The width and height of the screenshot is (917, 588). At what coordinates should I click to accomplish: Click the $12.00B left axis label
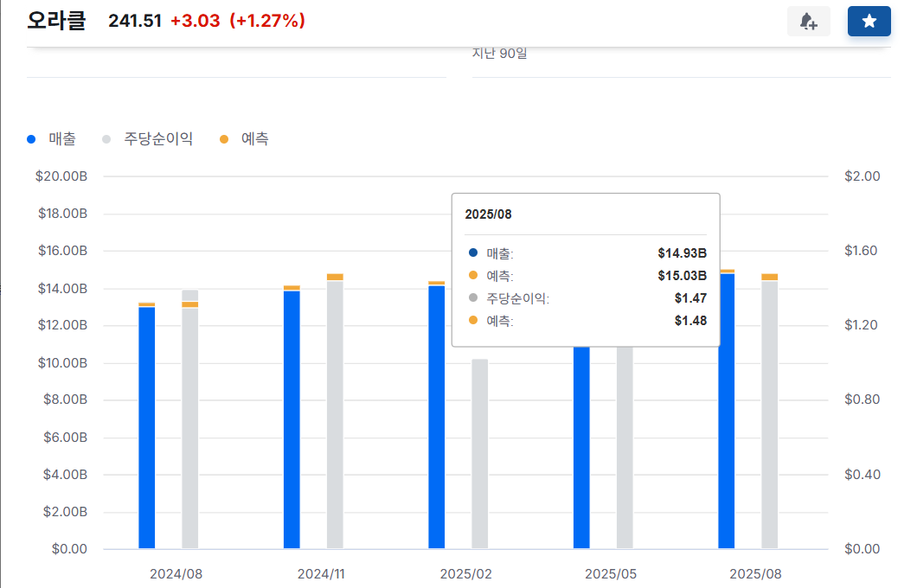62,325
